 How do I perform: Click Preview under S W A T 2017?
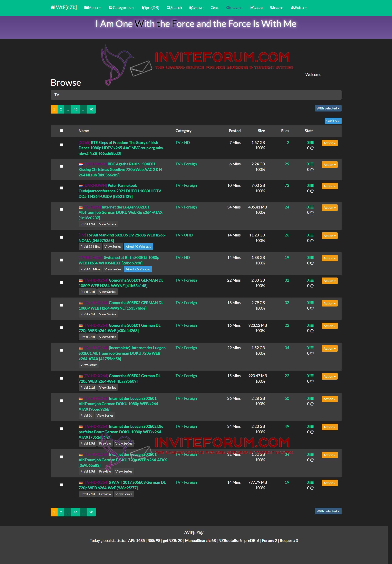[105, 494]
